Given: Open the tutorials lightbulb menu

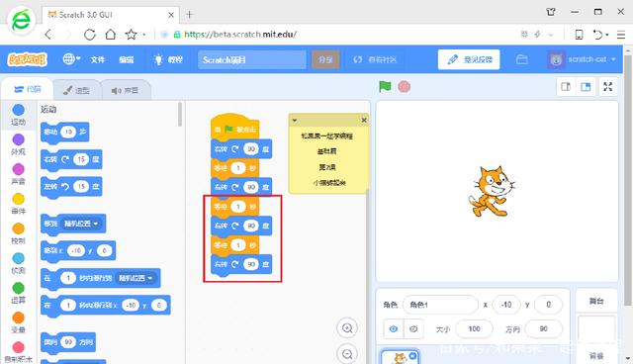Looking at the screenshot, I should (x=168, y=59).
